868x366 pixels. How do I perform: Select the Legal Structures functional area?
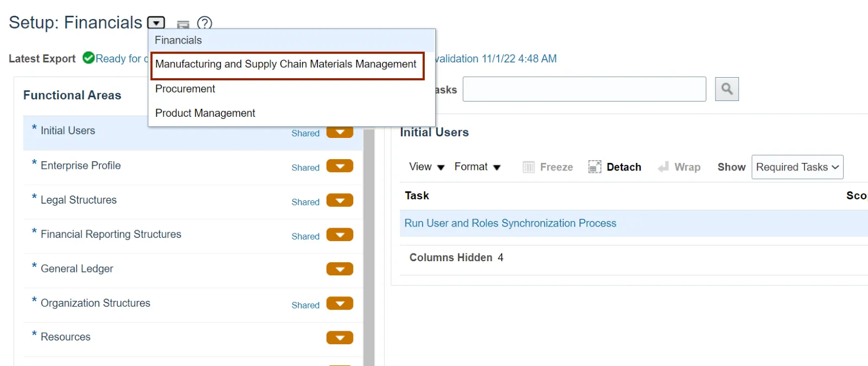pyautogui.click(x=79, y=200)
